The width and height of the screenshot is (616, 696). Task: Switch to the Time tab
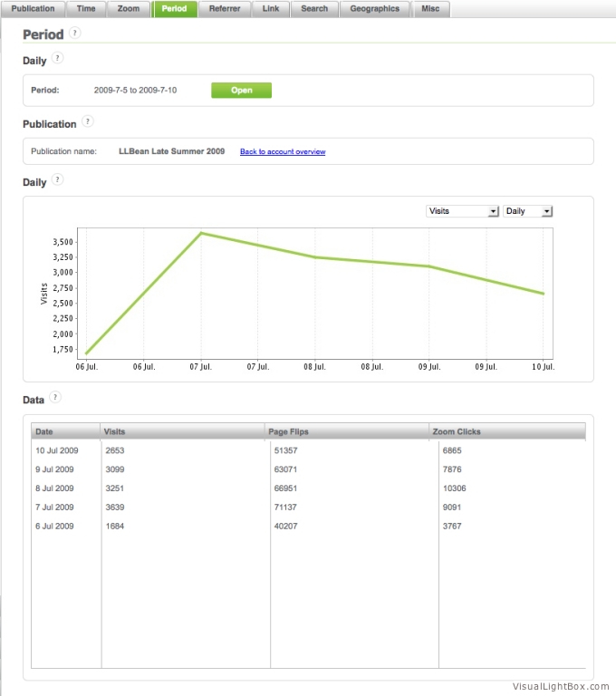point(86,9)
